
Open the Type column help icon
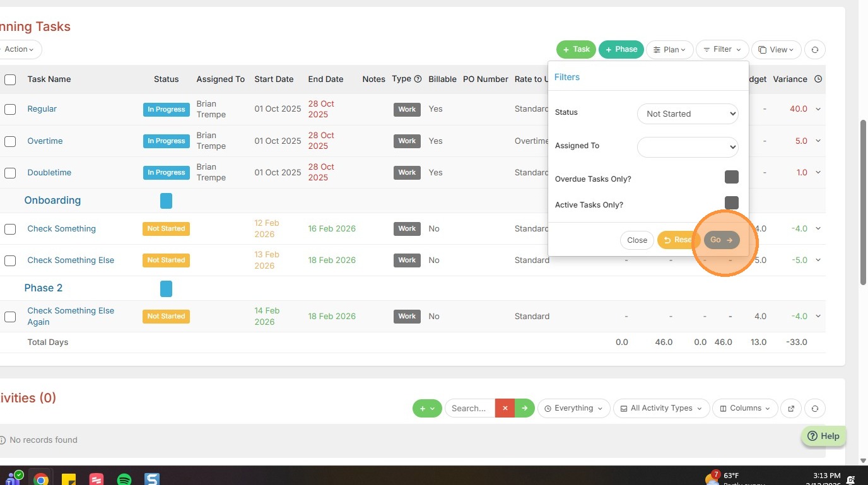pyautogui.click(x=418, y=79)
